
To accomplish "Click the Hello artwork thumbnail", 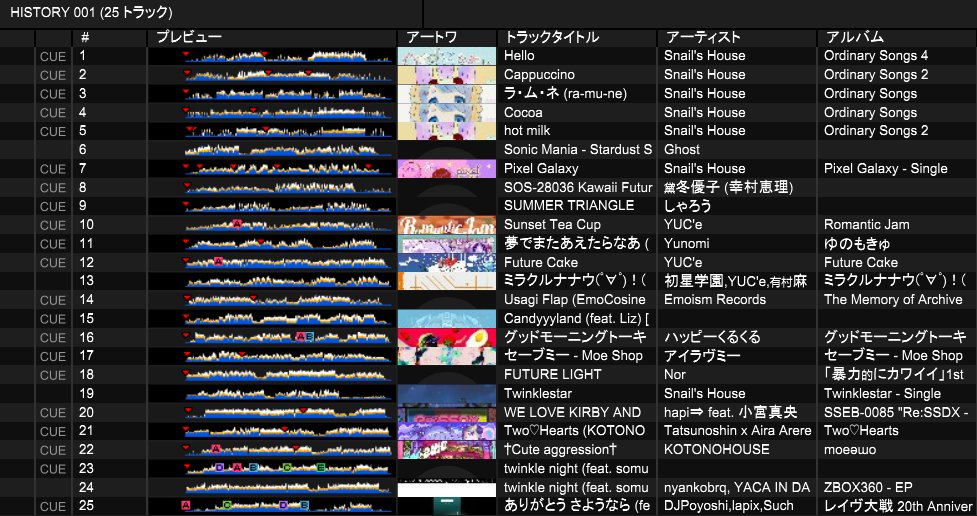I will point(447,56).
